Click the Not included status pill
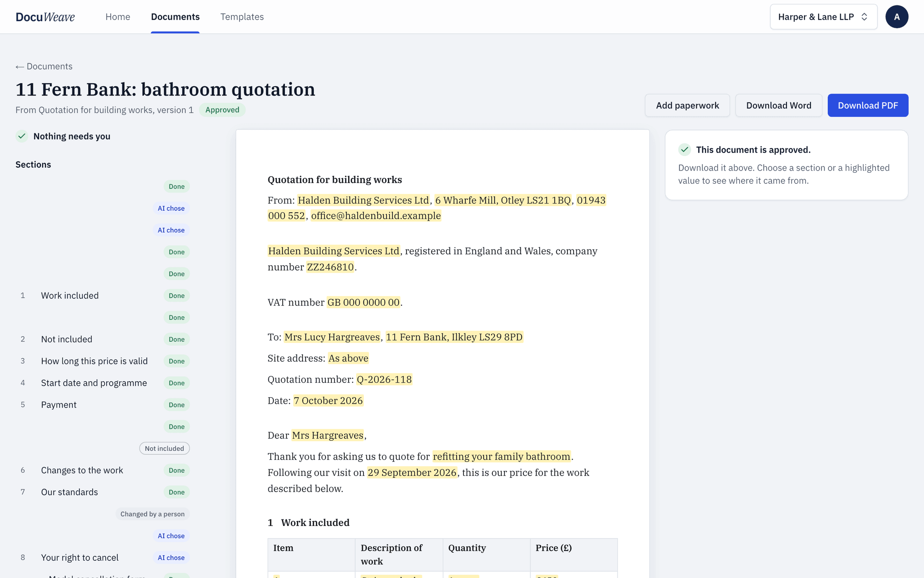924x578 pixels. pyautogui.click(x=164, y=449)
